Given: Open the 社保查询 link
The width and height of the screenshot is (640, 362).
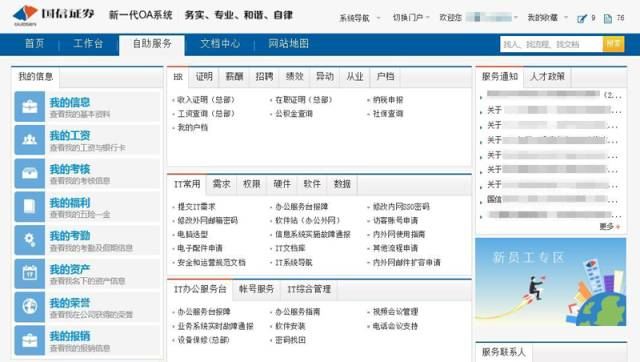Looking at the screenshot, I should (x=388, y=114).
